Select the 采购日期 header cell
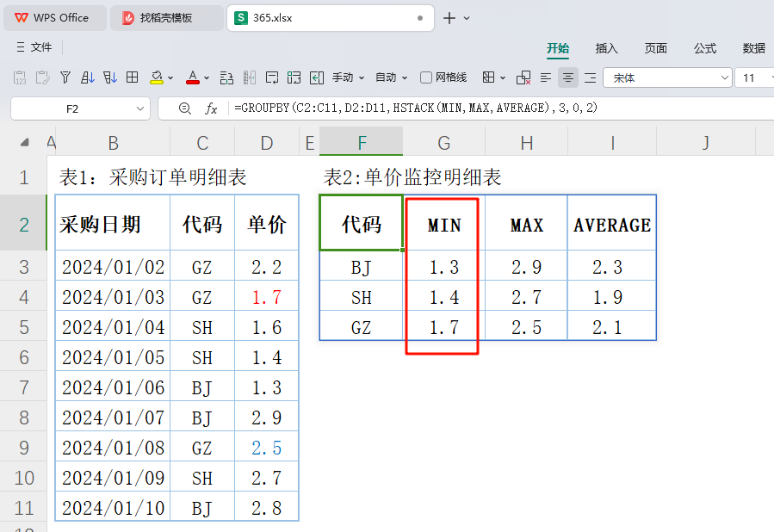The width and height of the screenshot is (774, 532). 113,225
